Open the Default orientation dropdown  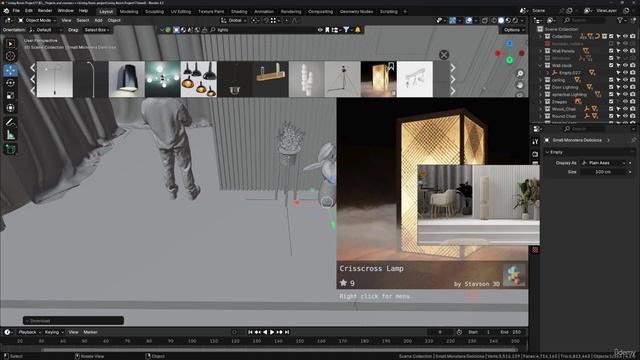tap(45, 30)
